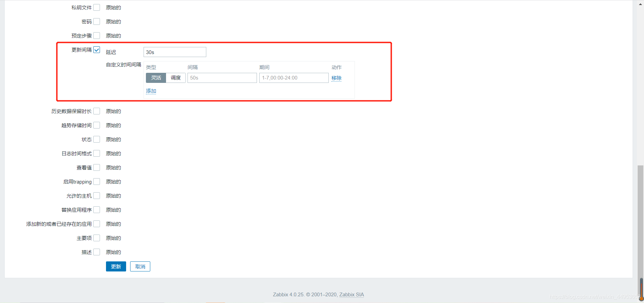Screen dimensions: 644x303
Task: Check the 趋势存储时间 checkbox
Action: click(x=97, y=125)
